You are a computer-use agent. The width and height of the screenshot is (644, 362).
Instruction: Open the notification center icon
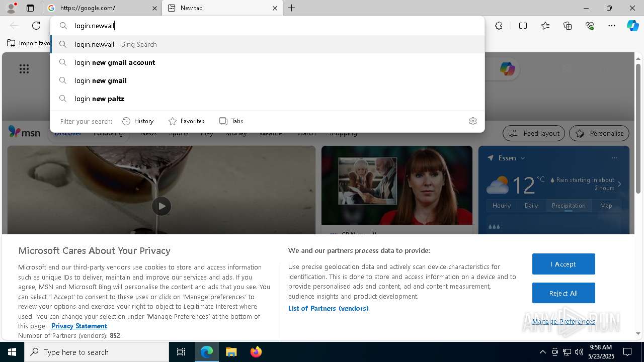point(627,352)
